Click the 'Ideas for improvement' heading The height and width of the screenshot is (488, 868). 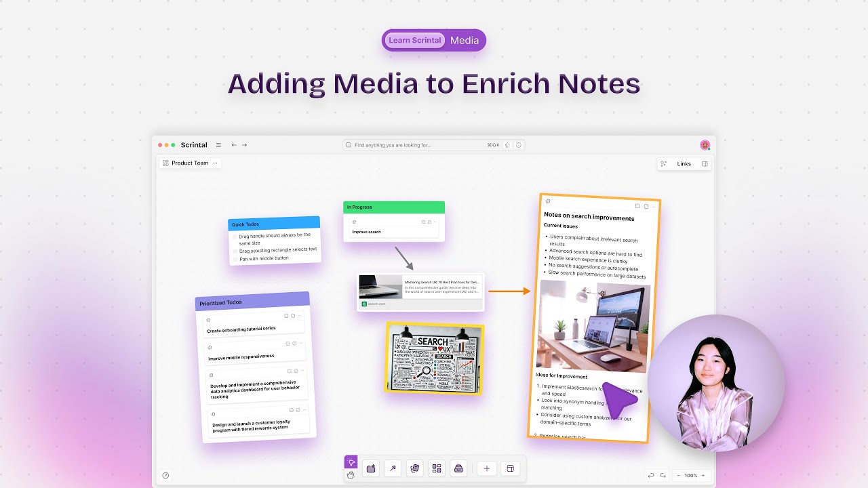561,375
